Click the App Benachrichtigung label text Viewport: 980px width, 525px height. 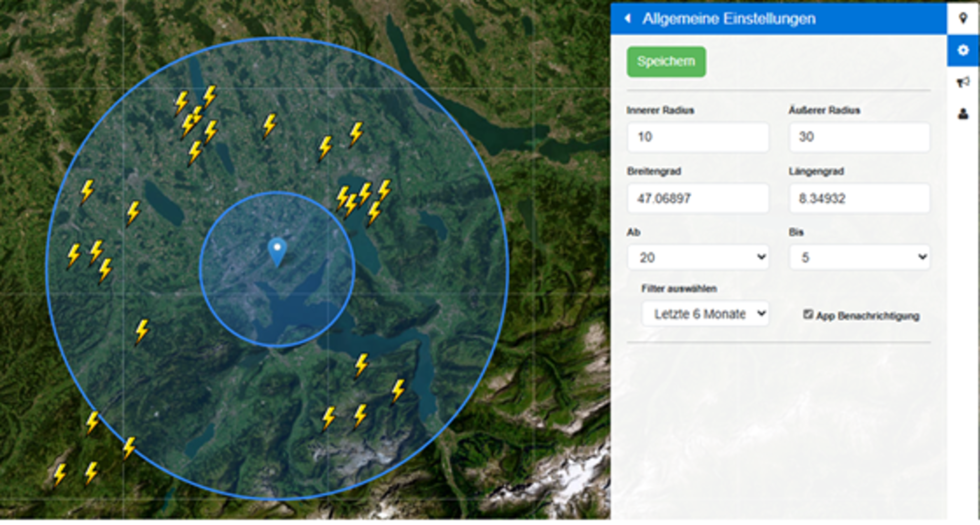click(x=868, y=316)
